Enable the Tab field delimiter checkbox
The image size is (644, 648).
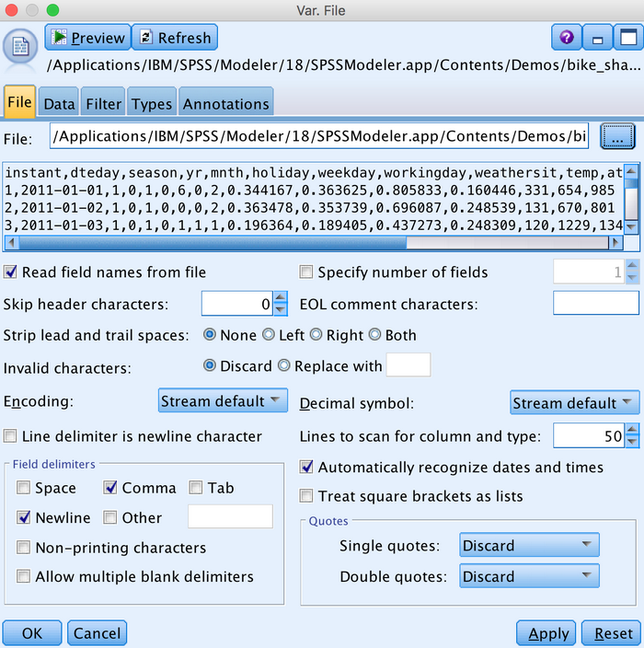click(x=197, y=488)
